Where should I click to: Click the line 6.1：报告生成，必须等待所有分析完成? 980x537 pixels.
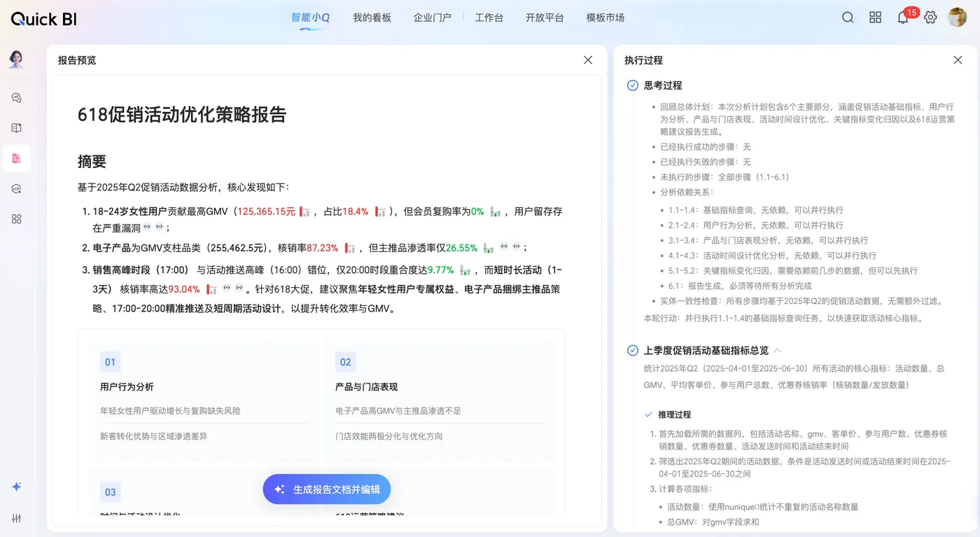(740, 286)
